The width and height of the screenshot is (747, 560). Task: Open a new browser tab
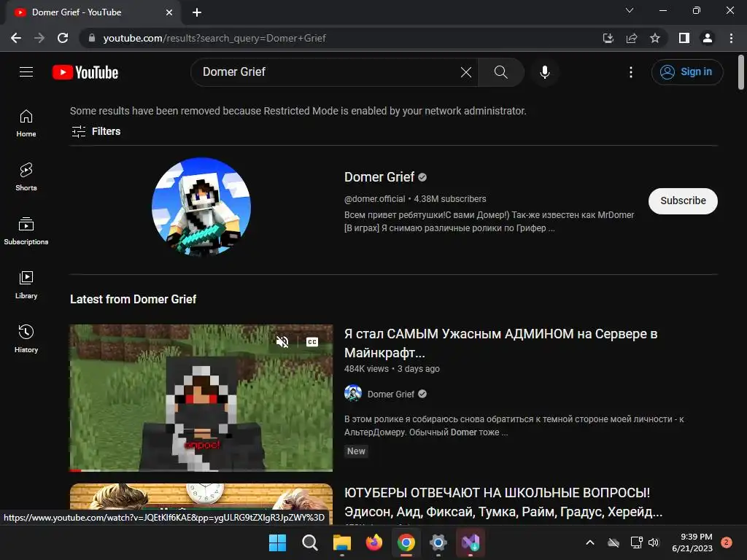(x=197, y=12)
